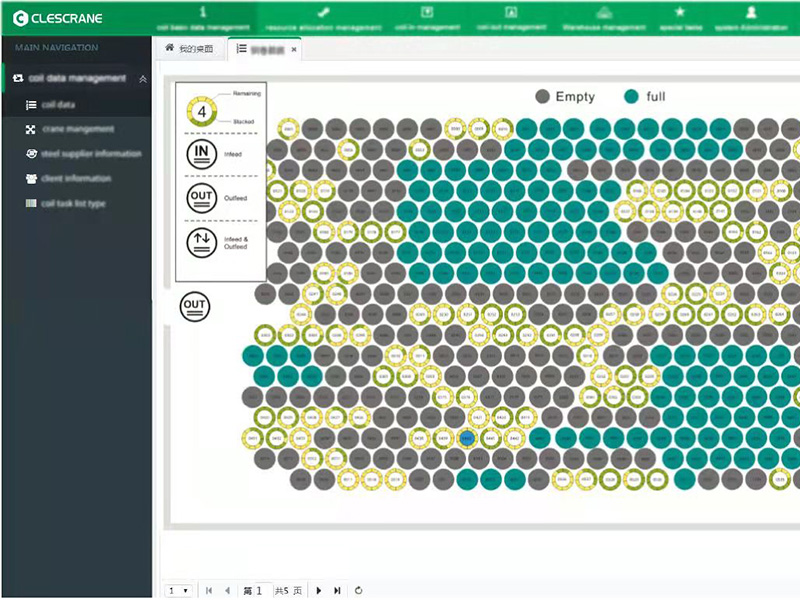800x600 pixels.
Task: Click the Infeed IN legend icon
Action: point(201,153)
